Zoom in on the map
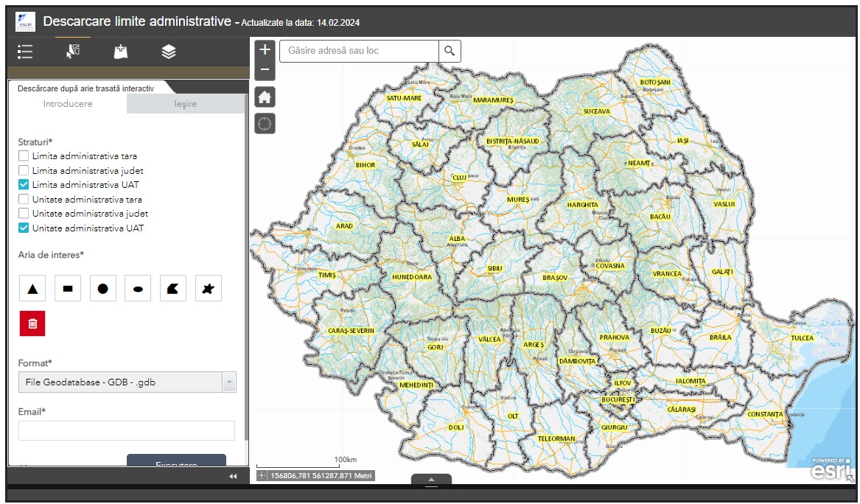This screenshot has height=504, width=860. [265, 50]
